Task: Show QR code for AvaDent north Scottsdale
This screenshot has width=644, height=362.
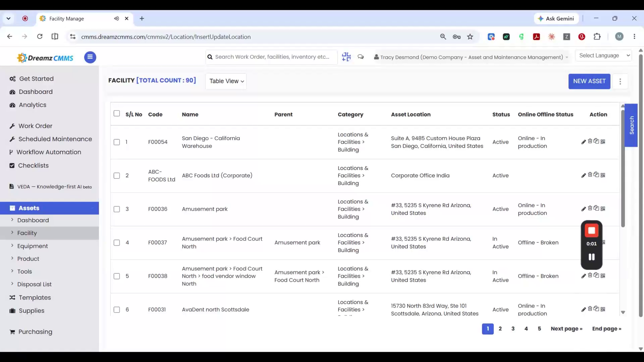Action: [603, 309]
